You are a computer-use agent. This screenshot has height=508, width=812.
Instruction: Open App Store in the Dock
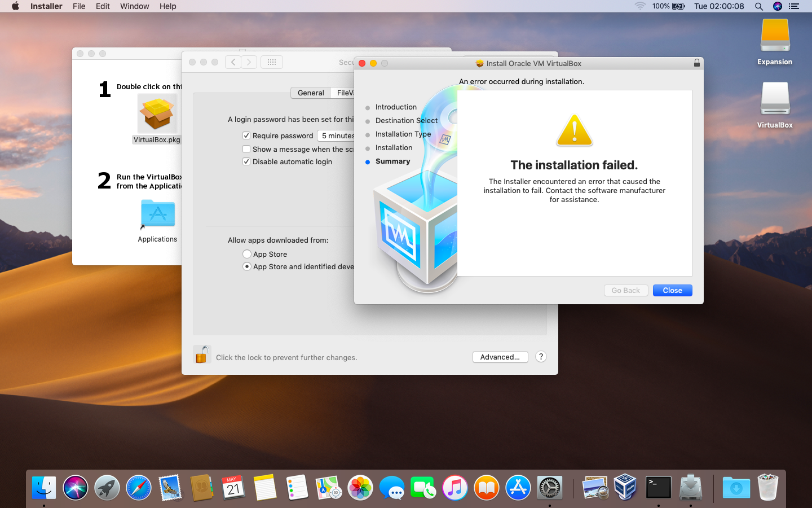tap(518, 488)
